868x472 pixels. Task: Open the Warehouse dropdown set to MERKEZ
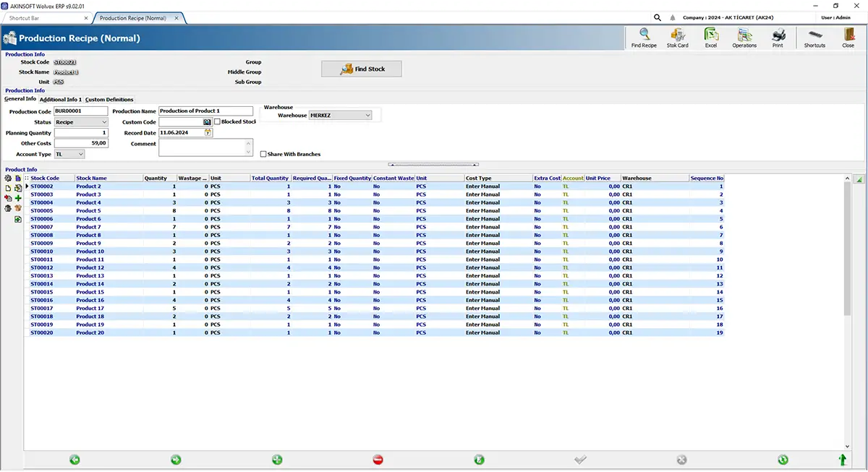340,115
